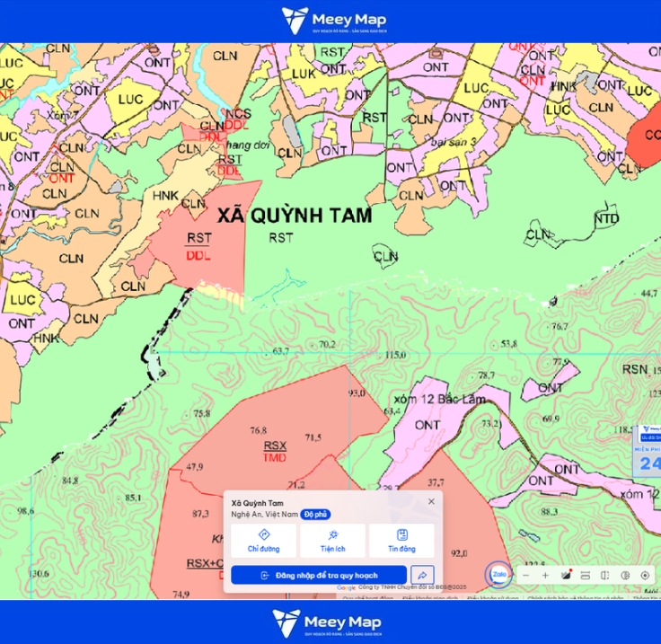Click the NCS zone label
The width and height of the screenshot is (661, 644).
pos(238,114)
